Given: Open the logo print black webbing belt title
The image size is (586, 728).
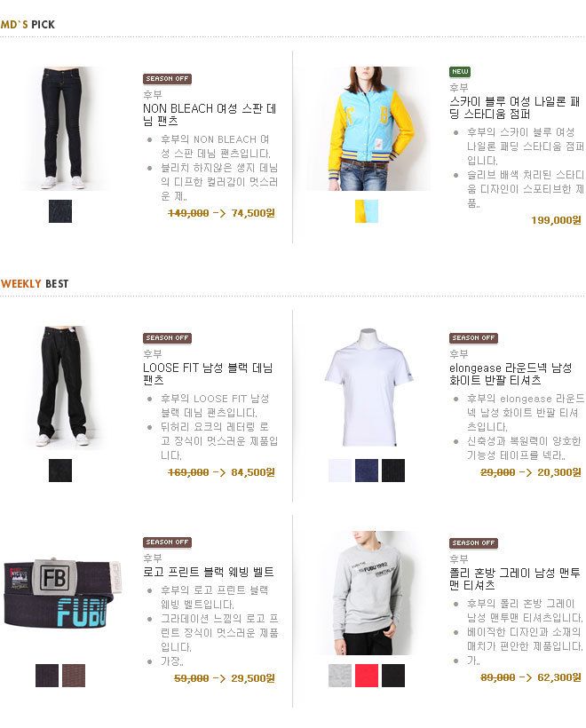Looking at the screenshot, I should [x=208, y=572].
